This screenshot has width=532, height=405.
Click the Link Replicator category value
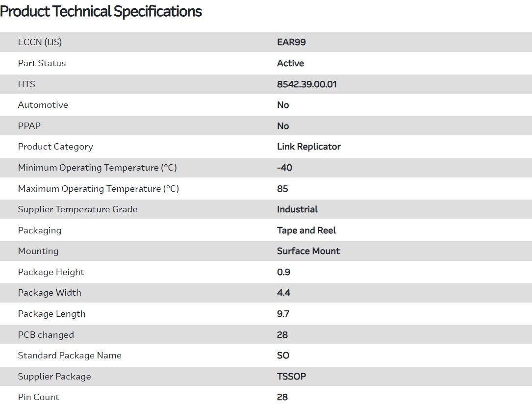click(x=308, y=147)
